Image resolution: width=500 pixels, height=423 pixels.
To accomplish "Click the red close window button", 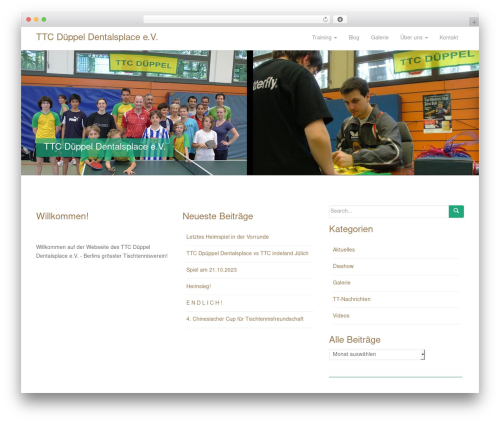I will [x=29, y=19].
